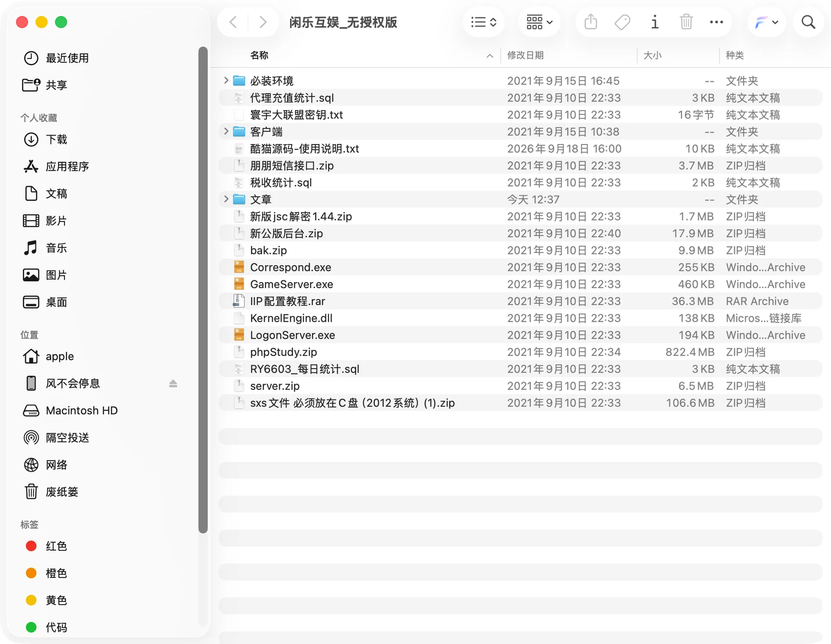Expand the 文章 folder
Viewport: 831px width, 644px height.
pos(225,199)
